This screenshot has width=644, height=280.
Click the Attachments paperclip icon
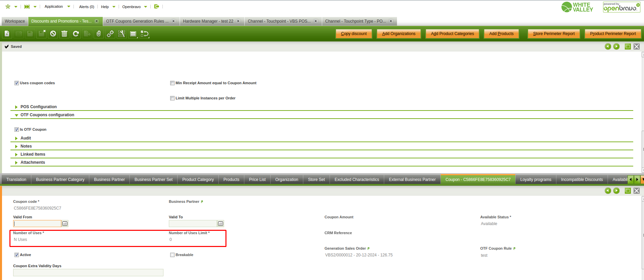click(x=98, y=34)
